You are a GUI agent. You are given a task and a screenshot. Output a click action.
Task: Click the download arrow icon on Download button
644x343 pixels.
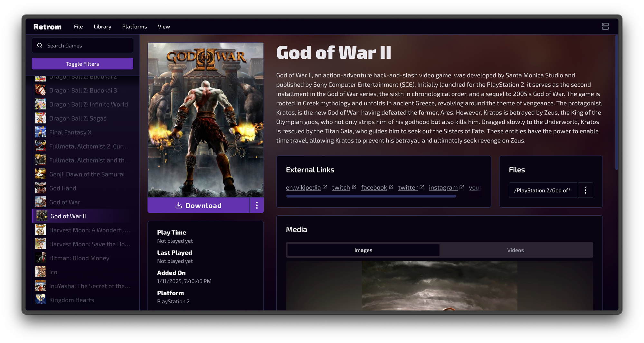coord(179,205)
